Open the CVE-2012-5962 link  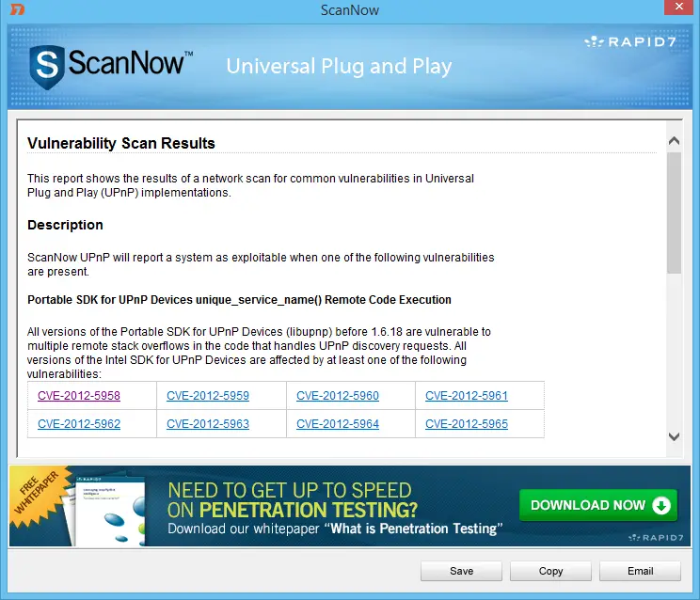pos(79,424)
